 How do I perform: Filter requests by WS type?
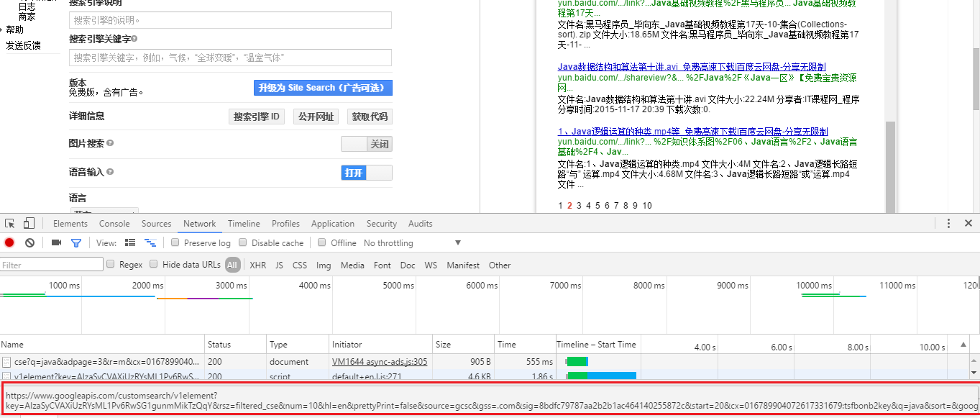click(x=431, y=265)
